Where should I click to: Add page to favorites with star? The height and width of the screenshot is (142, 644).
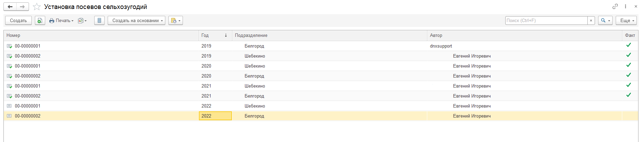pyautogui.click(x=37, y=7)
